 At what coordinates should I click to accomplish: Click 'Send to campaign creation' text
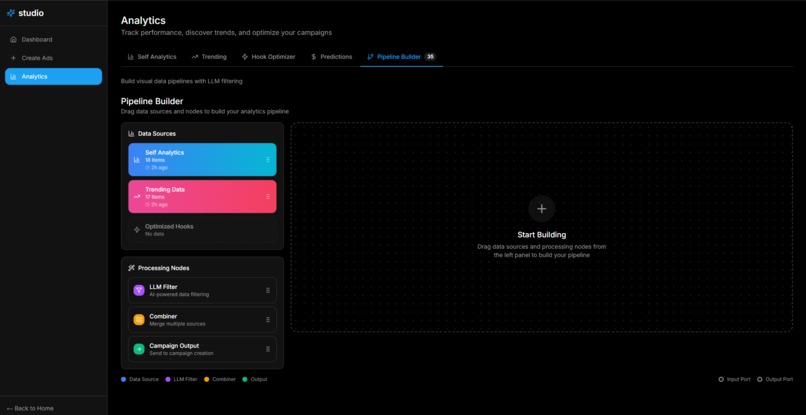point(181,353)
